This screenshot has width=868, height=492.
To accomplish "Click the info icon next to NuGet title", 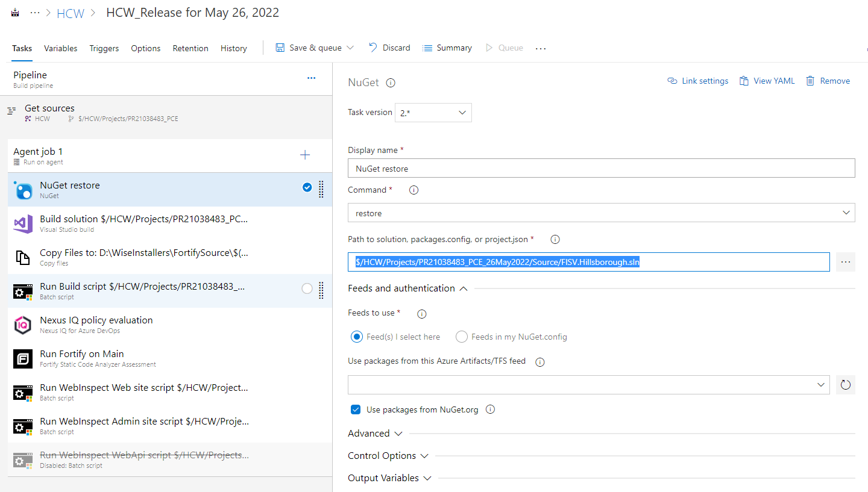I will pyautogui.click(x=391, y=83).
